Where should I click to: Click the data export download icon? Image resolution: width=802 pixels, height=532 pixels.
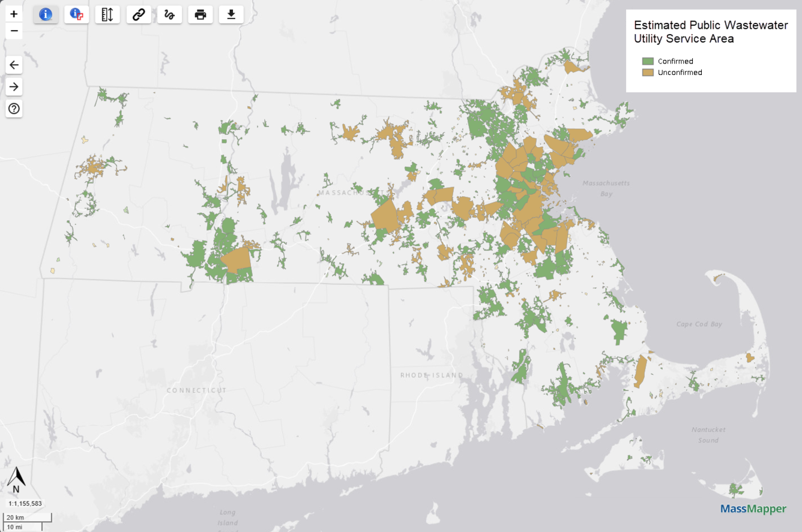pos(231,14)
